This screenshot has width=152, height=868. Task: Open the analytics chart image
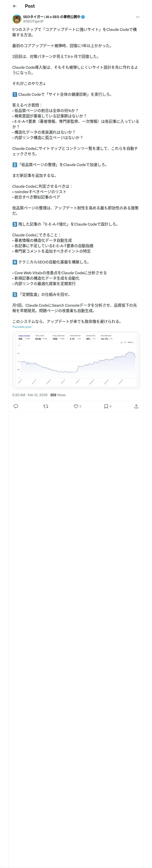pos(76,361)
